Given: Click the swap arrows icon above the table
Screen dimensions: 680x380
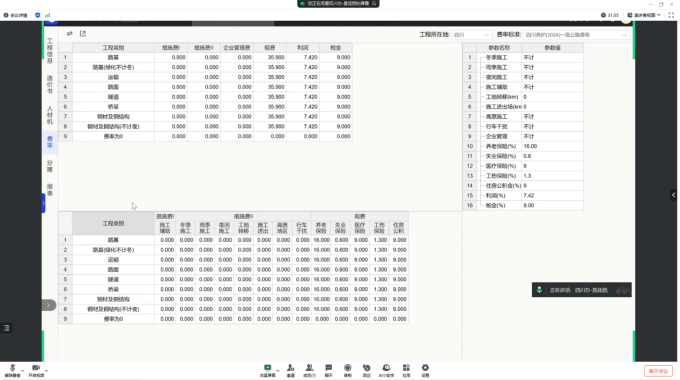Looking at the screenshot, I should tap(69, 33).
